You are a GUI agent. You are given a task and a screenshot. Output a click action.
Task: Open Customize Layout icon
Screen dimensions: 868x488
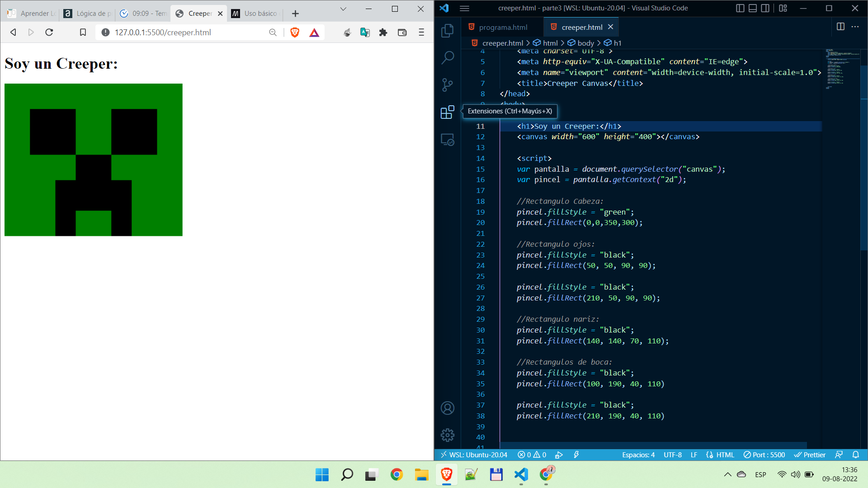click(x=783, y=8)
